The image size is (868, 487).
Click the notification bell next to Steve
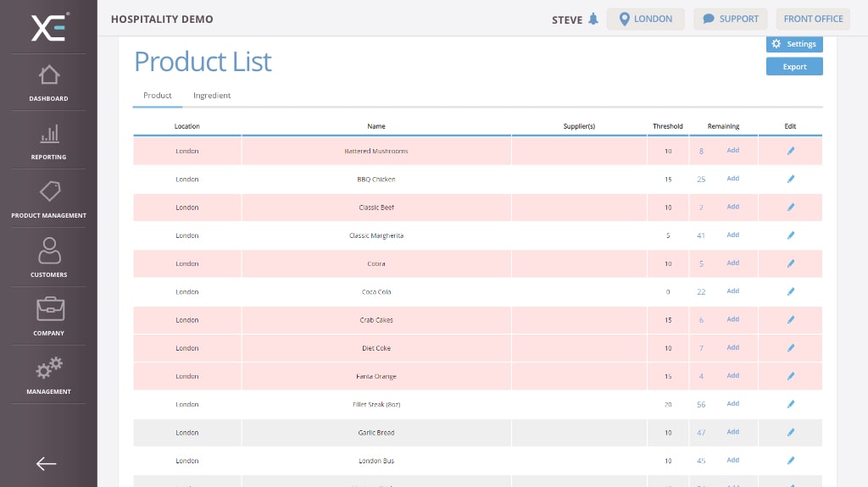pos(593,19)
